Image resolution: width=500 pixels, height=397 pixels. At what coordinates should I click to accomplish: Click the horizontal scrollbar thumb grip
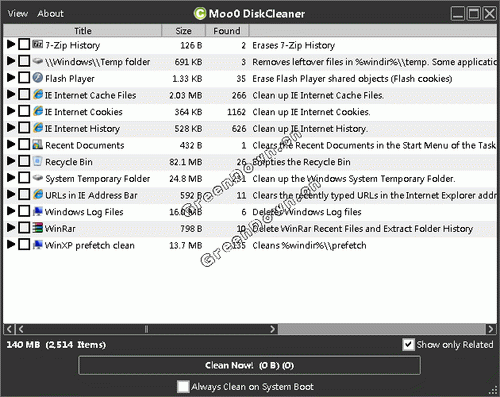click(x=146, y=329)
